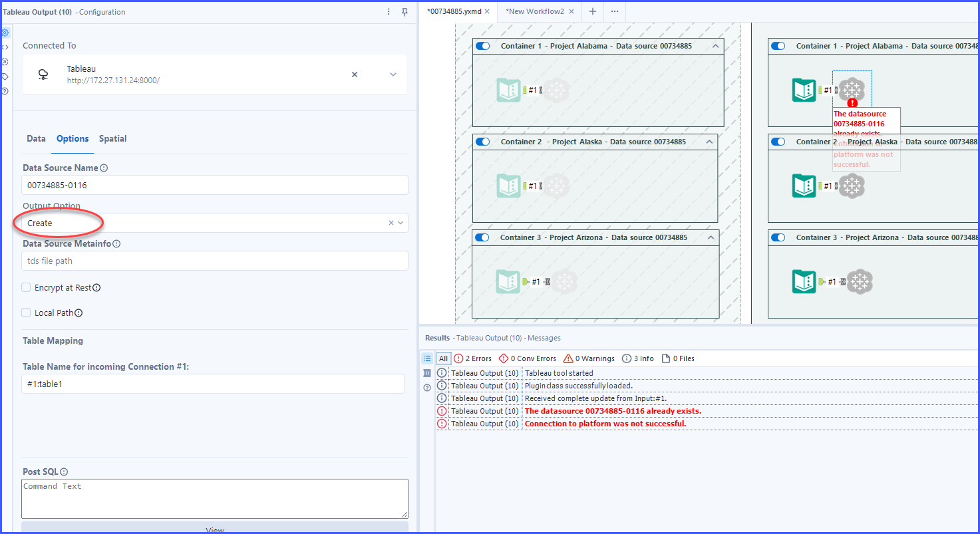Toggle right Container 3 Project Arizona switch
Screen dimensions: 980x534
[778, 237]
